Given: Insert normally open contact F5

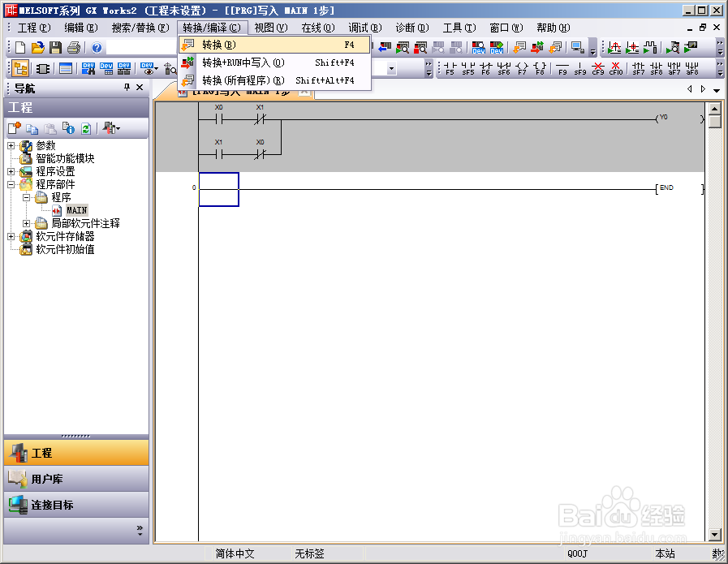Looking at the screenshot, I should (450, 69).
